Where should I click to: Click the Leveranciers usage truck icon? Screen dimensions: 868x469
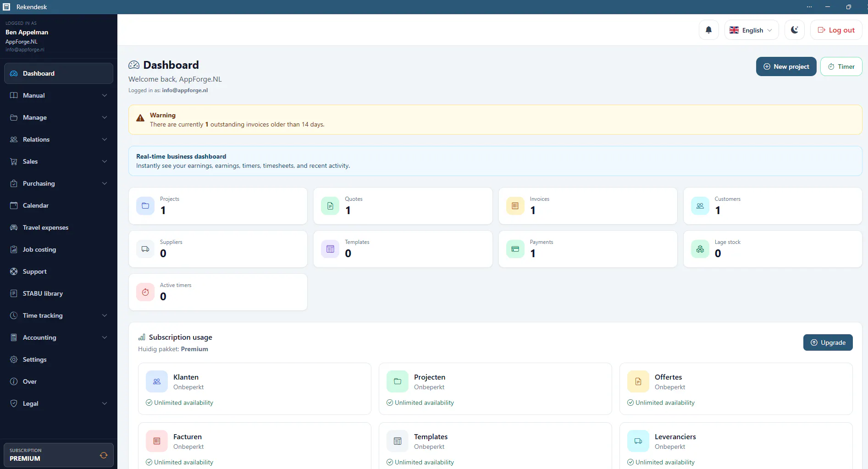click(638, 441)
